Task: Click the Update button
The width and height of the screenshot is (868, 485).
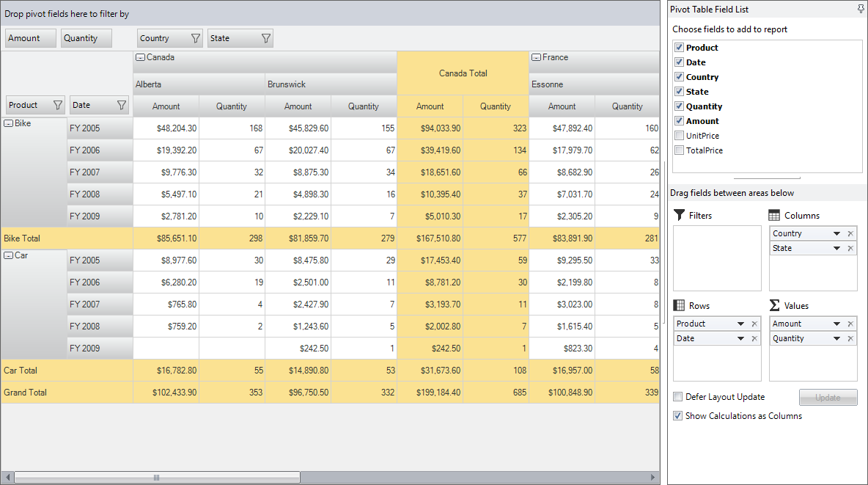Action: coord(828,398)
